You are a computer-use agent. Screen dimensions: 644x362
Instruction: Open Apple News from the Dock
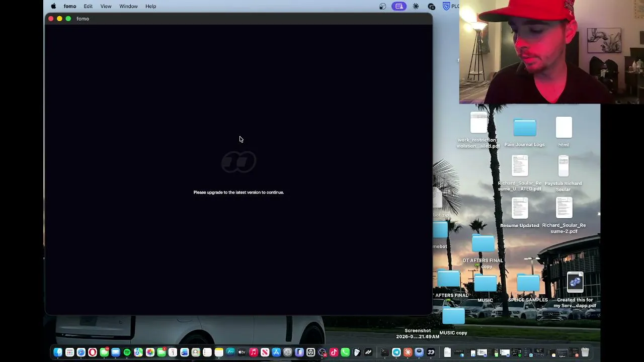click(265, 352)
